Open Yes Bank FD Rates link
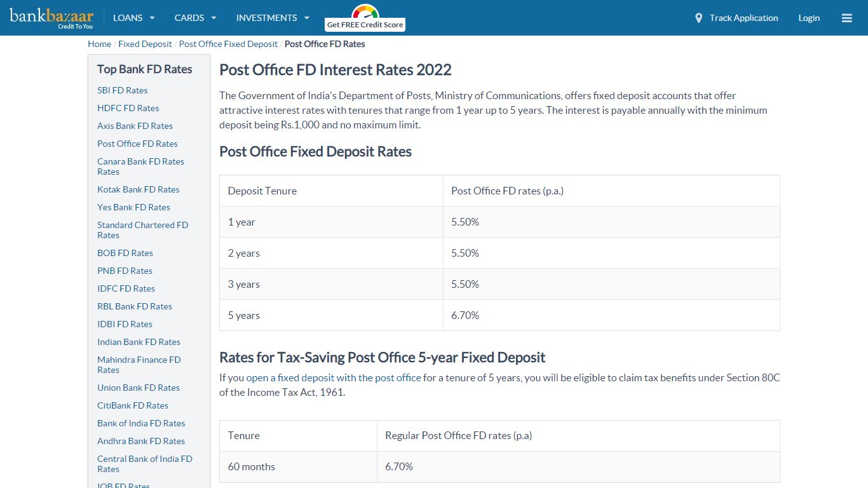 click(x=133, y=207)
